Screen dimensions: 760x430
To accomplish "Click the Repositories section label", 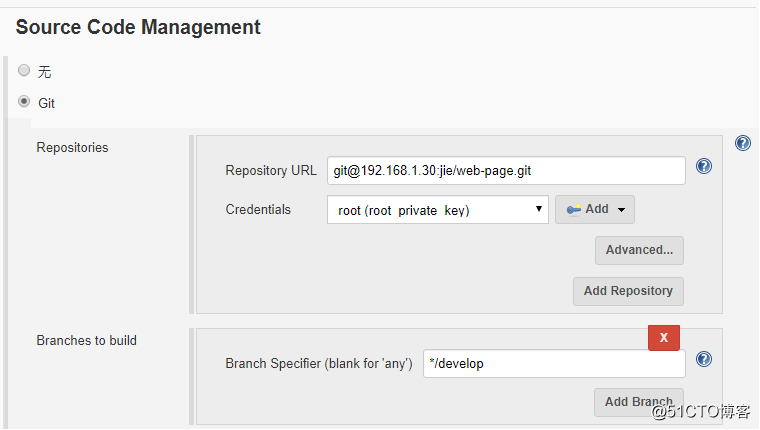I will tap(72, 148).
